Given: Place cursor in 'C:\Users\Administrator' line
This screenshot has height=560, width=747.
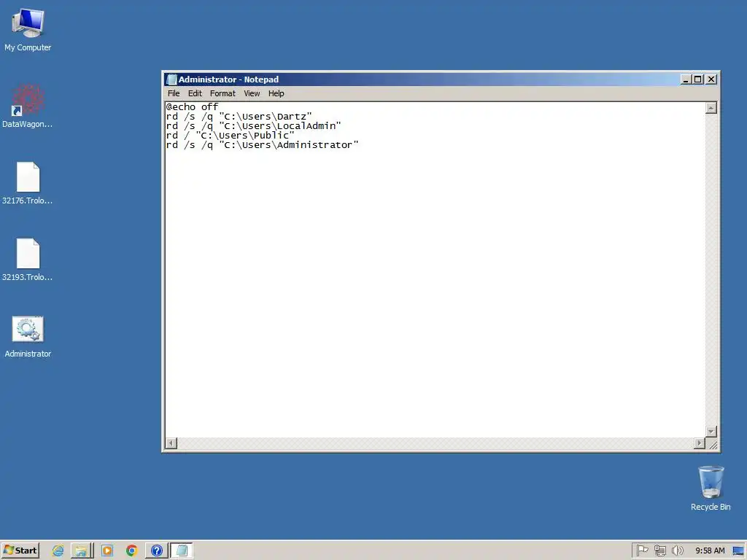Looking at the screenshot, I should tap(262, 145).
